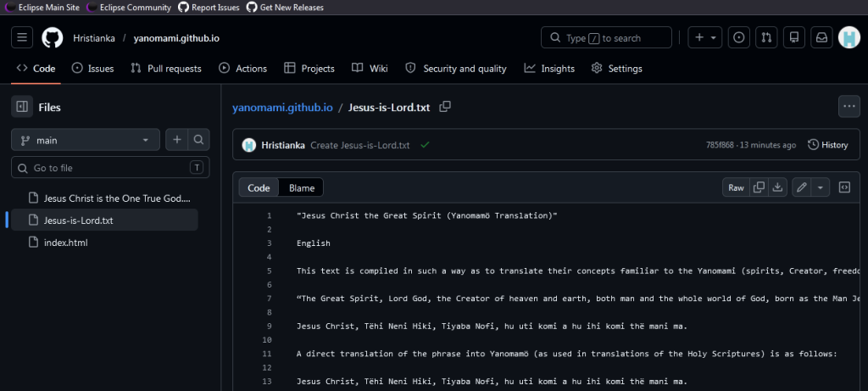Open the Actions tab
This screenshot has width=868, height=391.
(x=243, y=69)
